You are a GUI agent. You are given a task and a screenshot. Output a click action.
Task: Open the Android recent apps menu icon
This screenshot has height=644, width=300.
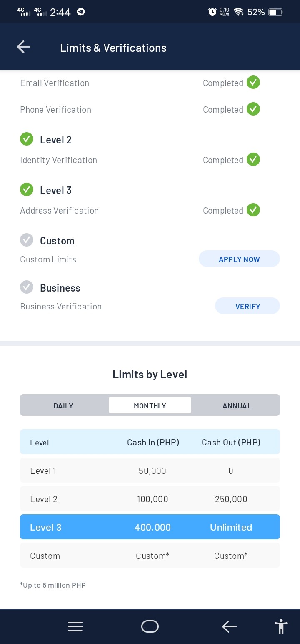click(75, 626)
